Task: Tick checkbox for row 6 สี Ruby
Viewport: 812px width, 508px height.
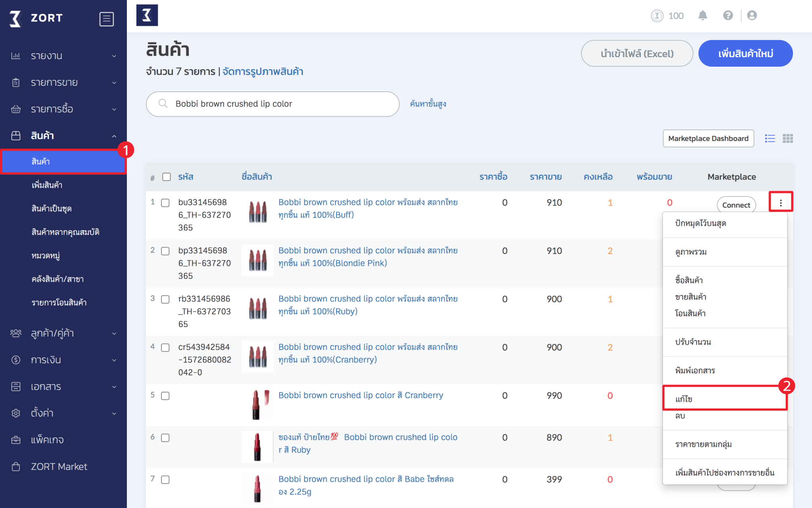Action: point(165,438)
